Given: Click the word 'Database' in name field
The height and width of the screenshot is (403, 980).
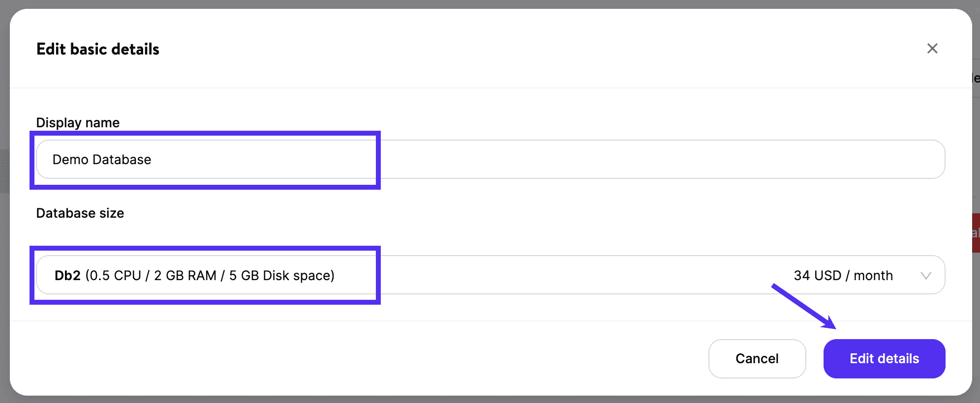Looking at the screenshot, I should [122, 160].
